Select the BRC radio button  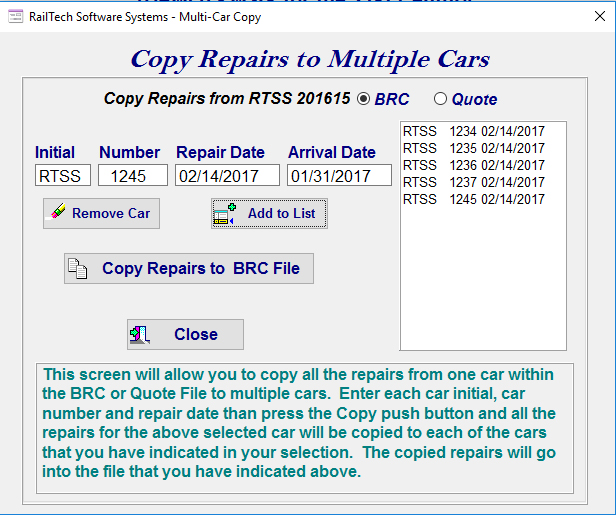click(363, 99)
